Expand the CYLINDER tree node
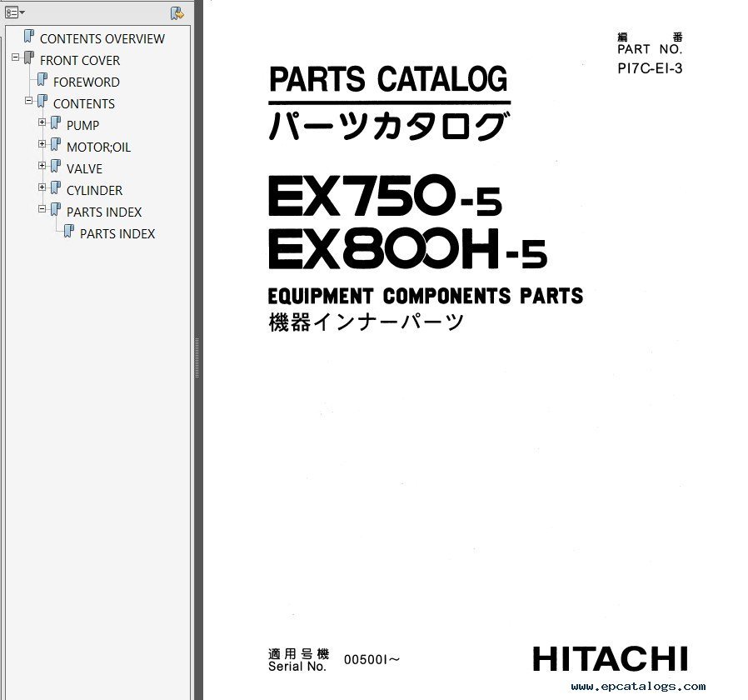Image resolution: width=748 pixels, height=700 pixels. coord(42,187)
